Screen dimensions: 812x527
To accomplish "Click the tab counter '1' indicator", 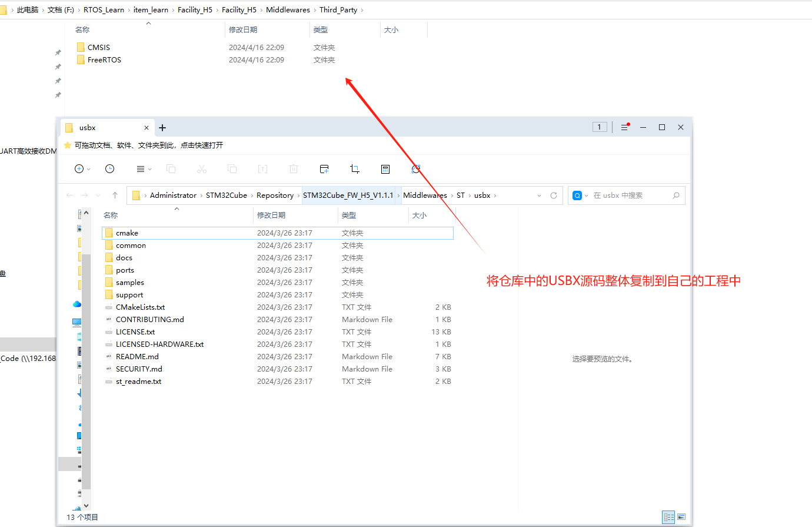I will 600,127.
